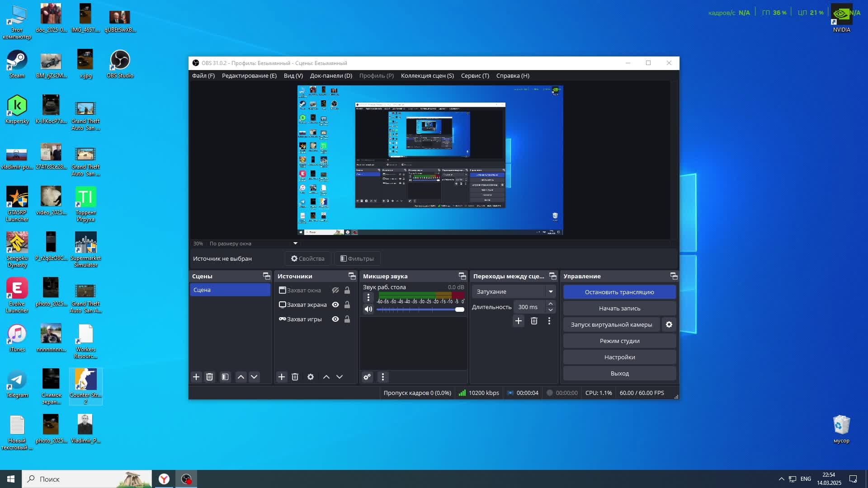Screen dimensions: 868x488
Task: Select OBS Studio desktop shortcut
Action: point(120,64)
